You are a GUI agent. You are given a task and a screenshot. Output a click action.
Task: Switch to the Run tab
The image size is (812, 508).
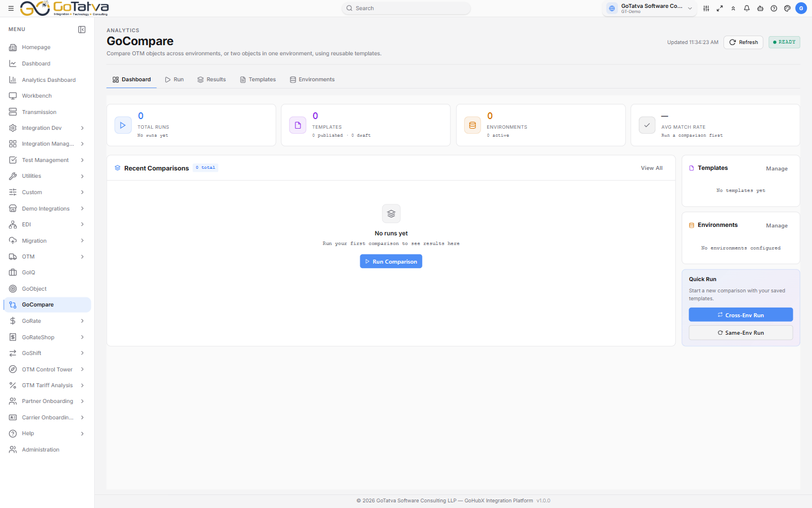[x=174, y=80]
